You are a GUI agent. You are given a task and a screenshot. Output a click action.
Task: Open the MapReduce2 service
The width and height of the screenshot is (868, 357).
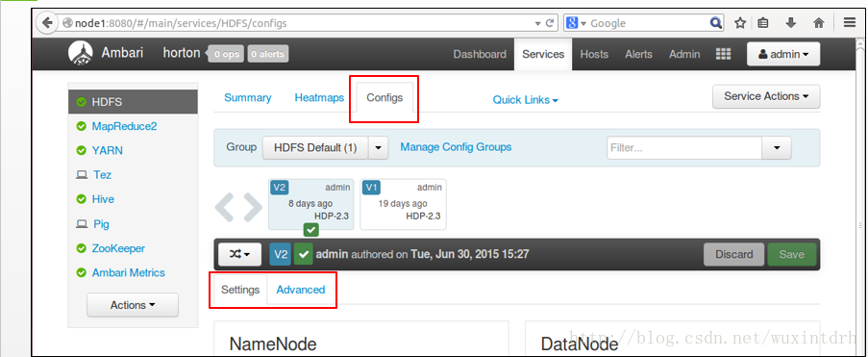[x=125, y=126]
